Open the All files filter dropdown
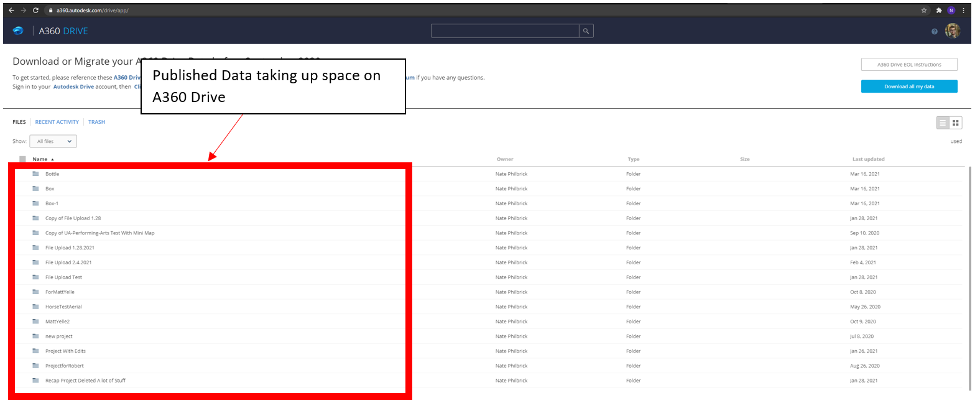980x403 pixels. point(53,141)
